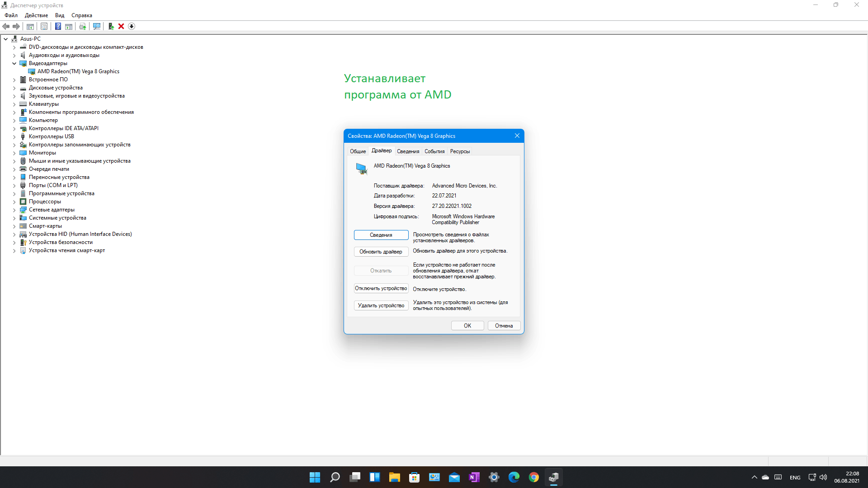Viewport: 868px width, 488px height.
Task: Expand the Клавиатуры category
Action: coord(14,104)
